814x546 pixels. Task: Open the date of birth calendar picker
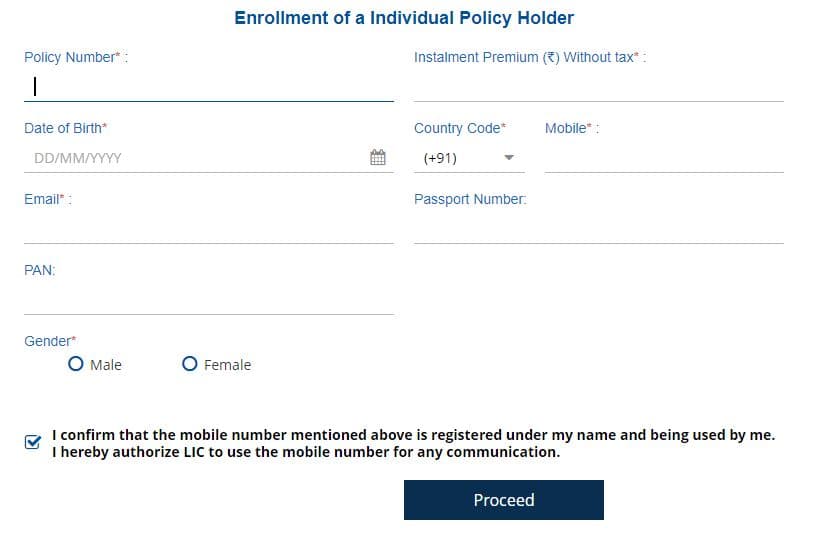[378, 158]
